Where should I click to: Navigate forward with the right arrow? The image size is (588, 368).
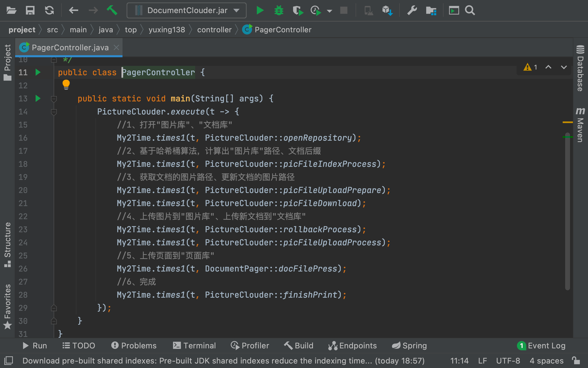click(93, 10)
